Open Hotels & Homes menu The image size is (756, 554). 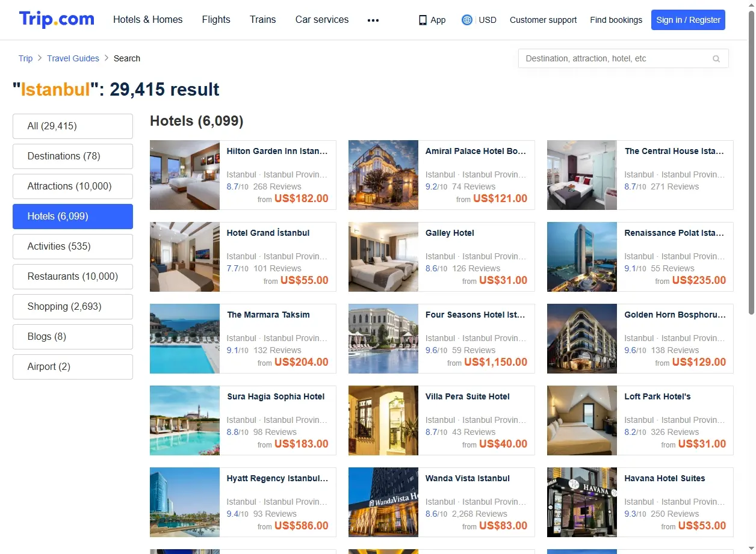click(148, 19)
